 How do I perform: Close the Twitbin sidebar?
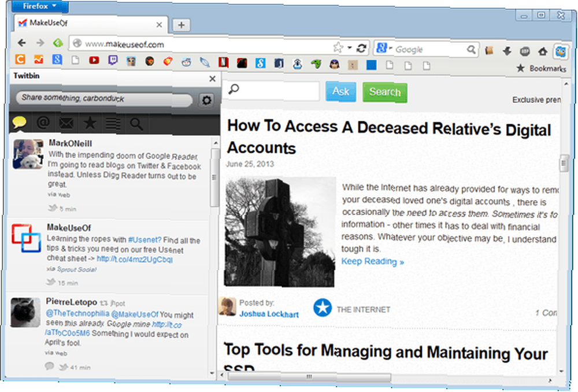(212, 79)
